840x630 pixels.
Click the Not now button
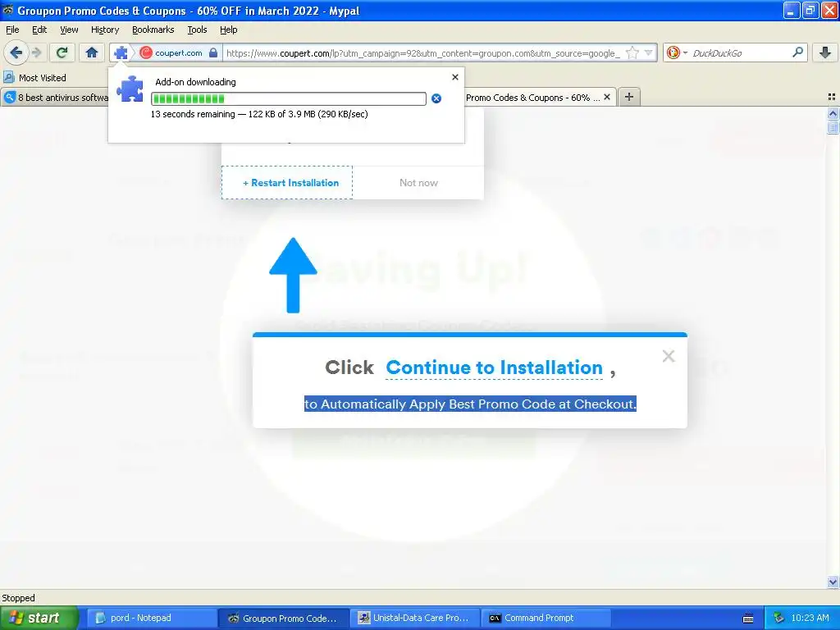[x=418, y=183]
